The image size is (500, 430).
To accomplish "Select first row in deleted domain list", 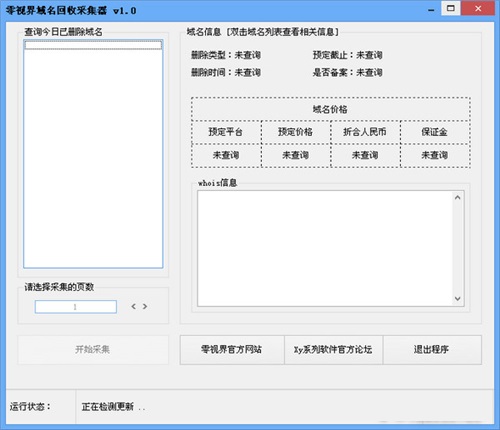I will pos(93,45).
